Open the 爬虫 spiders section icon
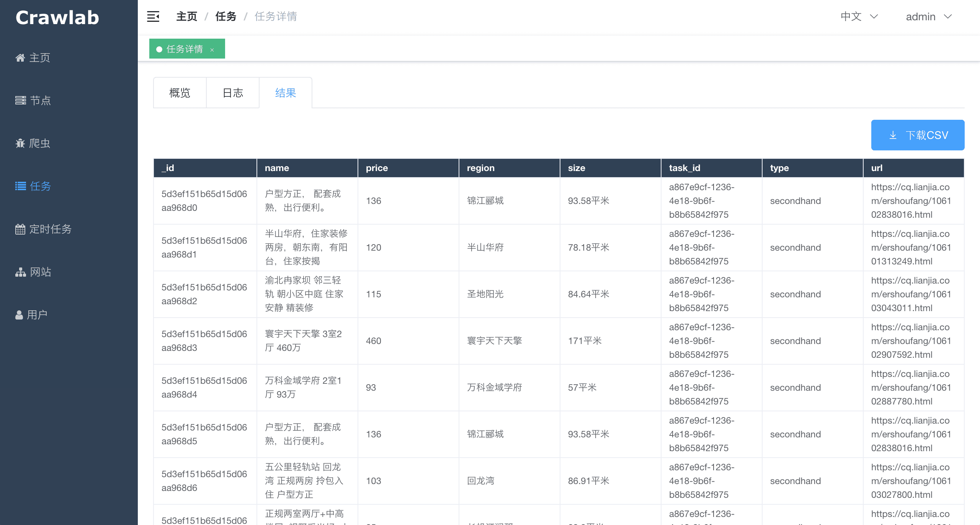Image resolution: width=980 pixels, height=525 pixels. [20, 143]
